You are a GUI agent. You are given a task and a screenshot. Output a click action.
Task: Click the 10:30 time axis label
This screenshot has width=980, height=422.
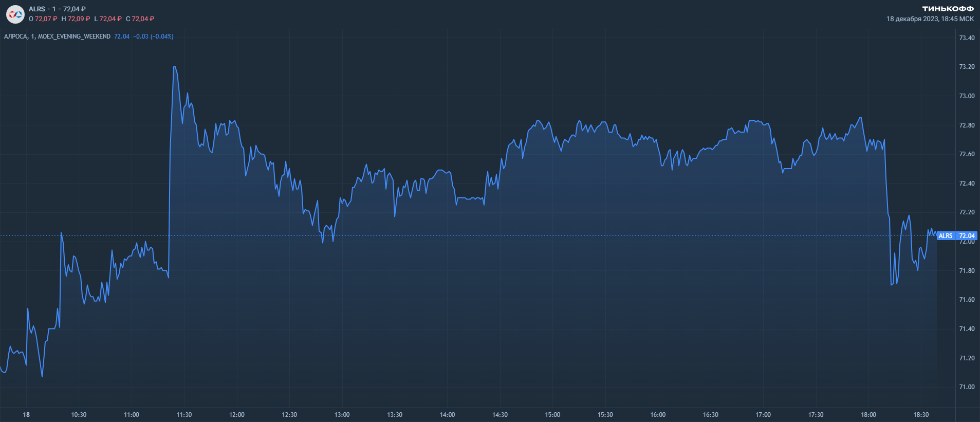click(x=79, y=415)
